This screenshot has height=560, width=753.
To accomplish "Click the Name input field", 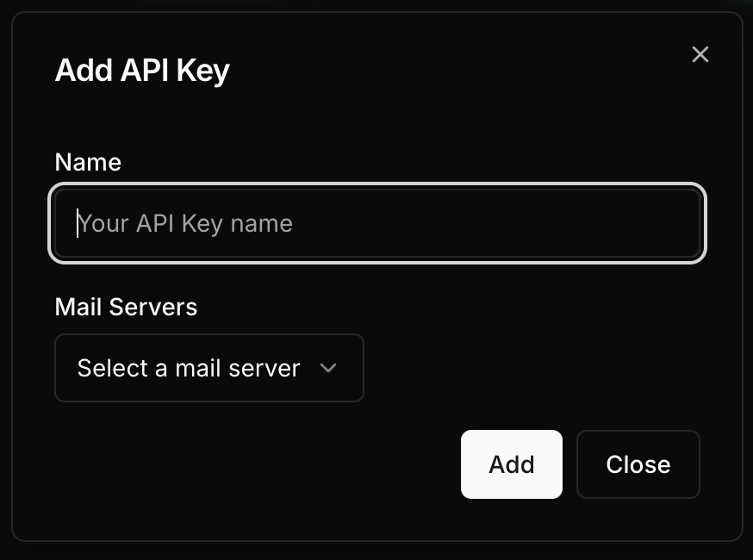I will coord(377,224).
